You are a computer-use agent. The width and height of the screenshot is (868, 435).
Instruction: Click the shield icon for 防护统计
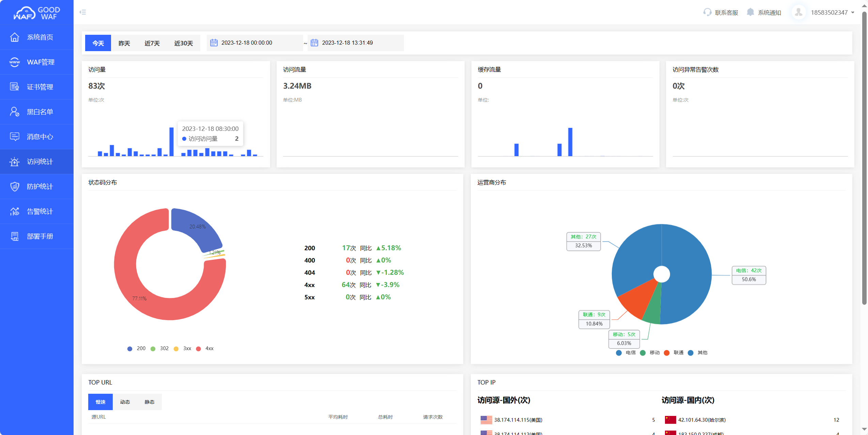(x=15, y=186)
